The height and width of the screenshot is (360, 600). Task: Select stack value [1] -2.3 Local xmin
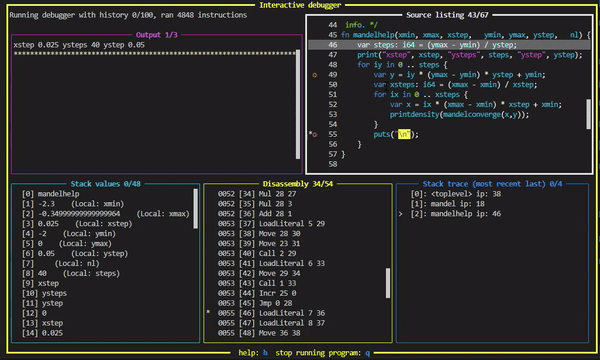(x=73, y=204)
